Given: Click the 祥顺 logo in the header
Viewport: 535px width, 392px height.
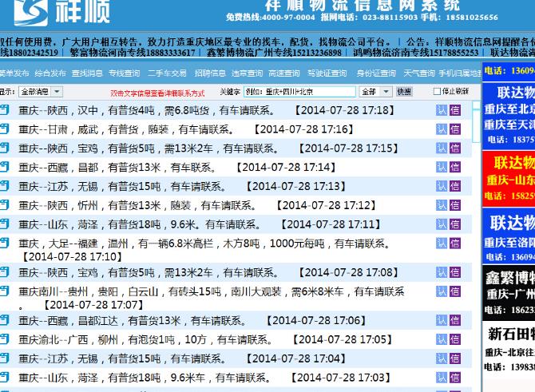Looking at the screenshot, I should (x=62, y=12).
